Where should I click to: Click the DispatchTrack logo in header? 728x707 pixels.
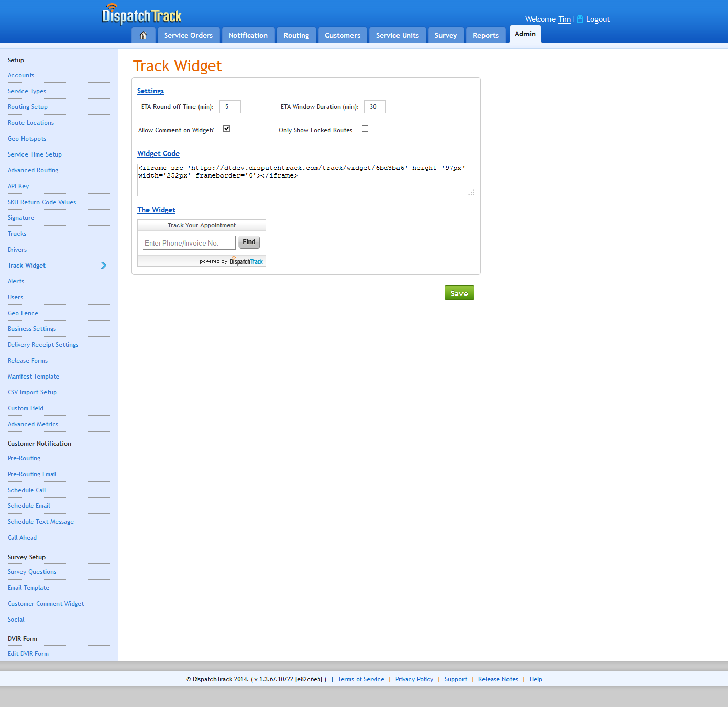pyautogui.click(x=142, y=15)
